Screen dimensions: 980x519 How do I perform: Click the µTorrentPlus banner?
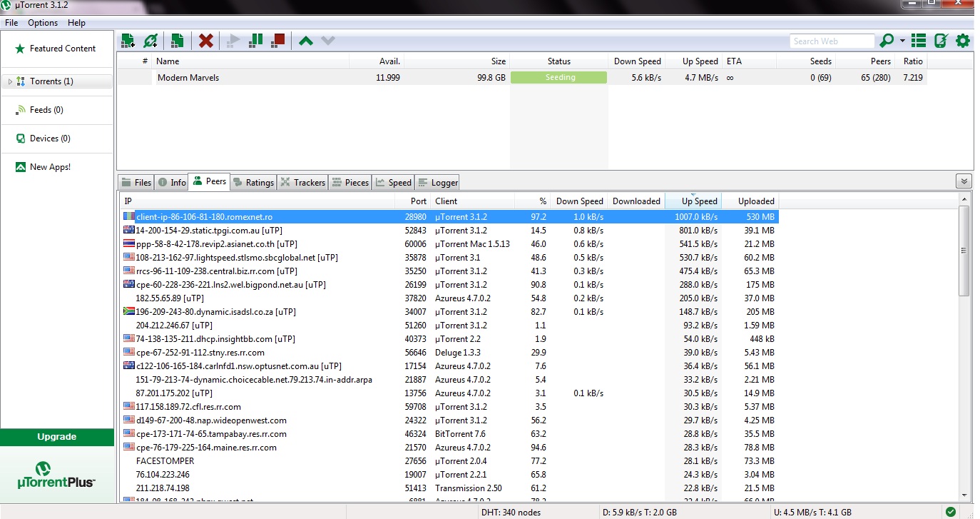coord(57,475)
